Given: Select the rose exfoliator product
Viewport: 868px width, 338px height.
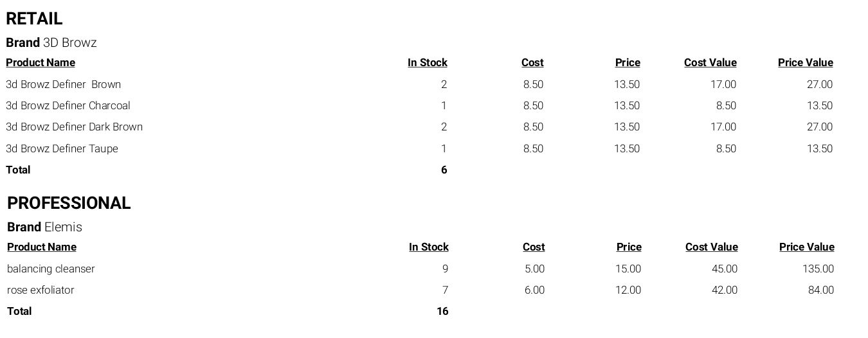Looking at the screenshot, I should (x=41, y=290).
